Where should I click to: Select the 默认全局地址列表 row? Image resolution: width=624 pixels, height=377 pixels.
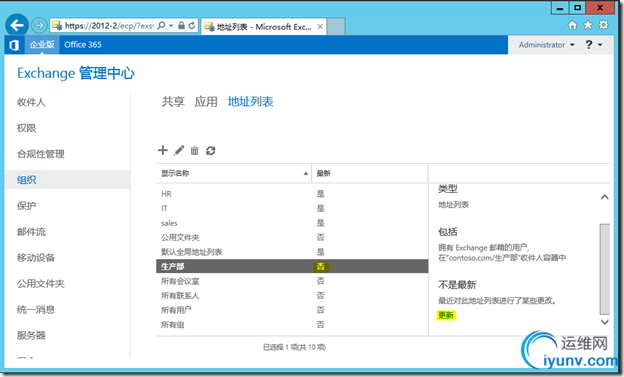(x=292, y=252)
